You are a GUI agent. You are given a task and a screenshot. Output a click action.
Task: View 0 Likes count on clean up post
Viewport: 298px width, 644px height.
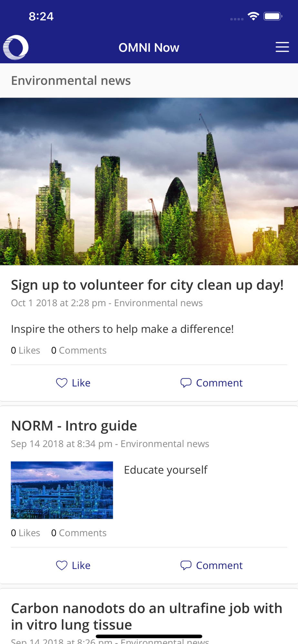(x=25, y=350)
